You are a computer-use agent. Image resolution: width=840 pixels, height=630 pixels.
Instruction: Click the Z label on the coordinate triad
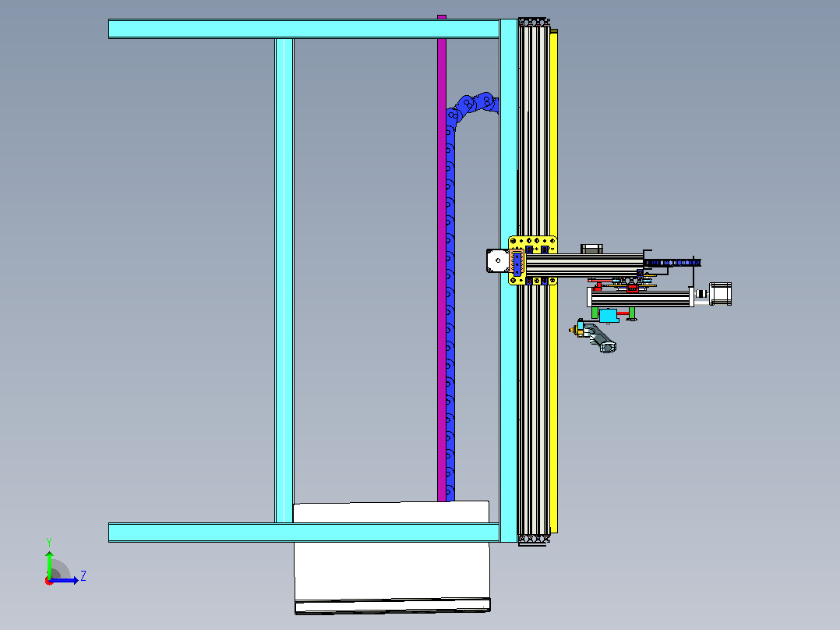(83, 576)
